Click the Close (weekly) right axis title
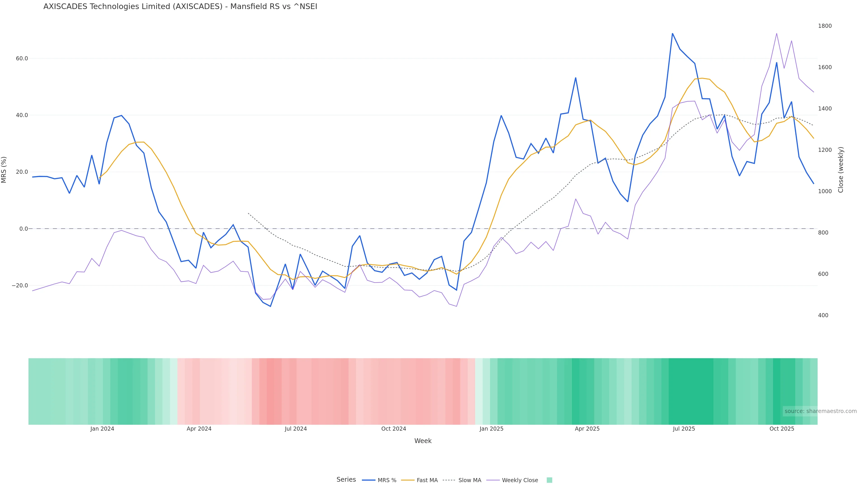This screenshot has height=488, width=868. [x=840, y=170]
